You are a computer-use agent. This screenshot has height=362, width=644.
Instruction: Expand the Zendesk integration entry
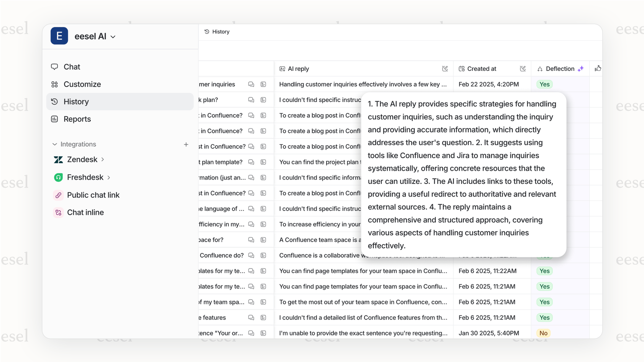point(102,159)
